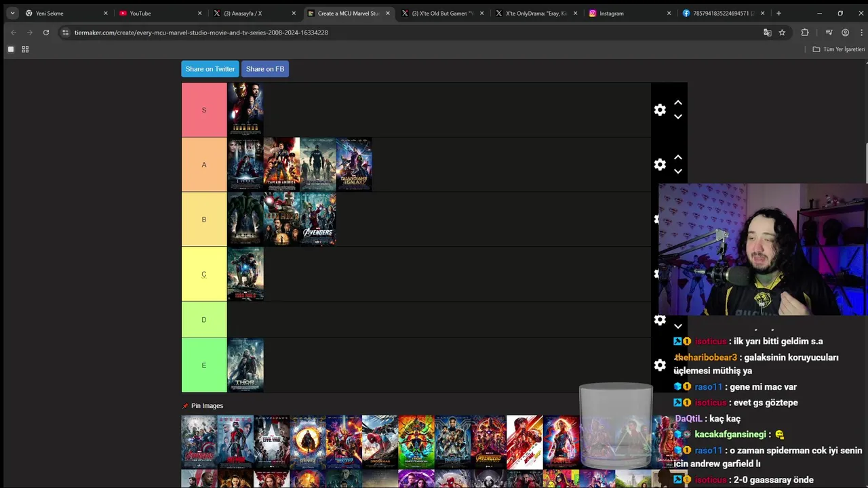Image resolution: width=868 pixels, height=488 pixels.
Task: Select Guardians of the Galaxy poster in A tier
Action: click(354, 165)
